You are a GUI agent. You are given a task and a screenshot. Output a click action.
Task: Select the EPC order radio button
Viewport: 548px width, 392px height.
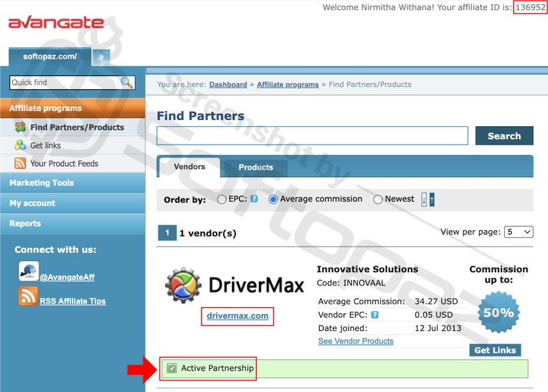pos(221,199)
